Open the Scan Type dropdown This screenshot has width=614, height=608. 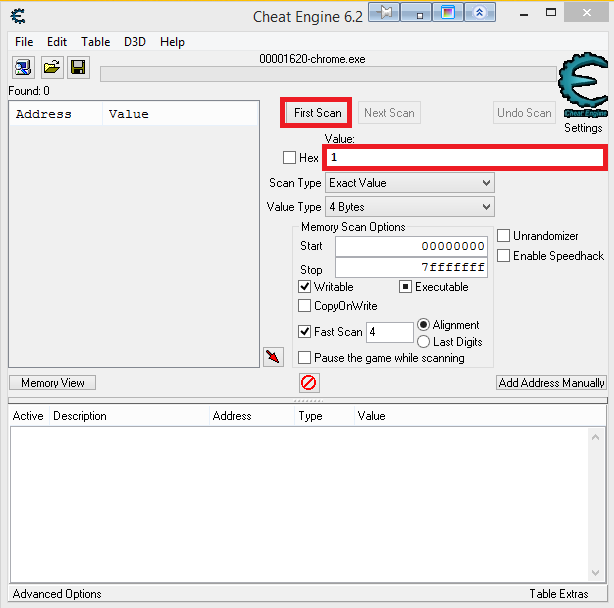coord(410,183)
